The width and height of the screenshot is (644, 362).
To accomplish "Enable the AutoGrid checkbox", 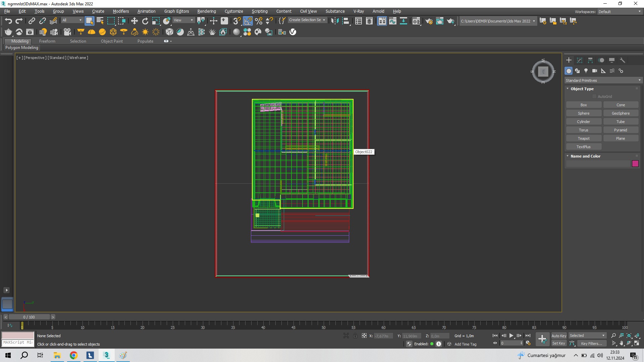I will (x=595, y=97).
